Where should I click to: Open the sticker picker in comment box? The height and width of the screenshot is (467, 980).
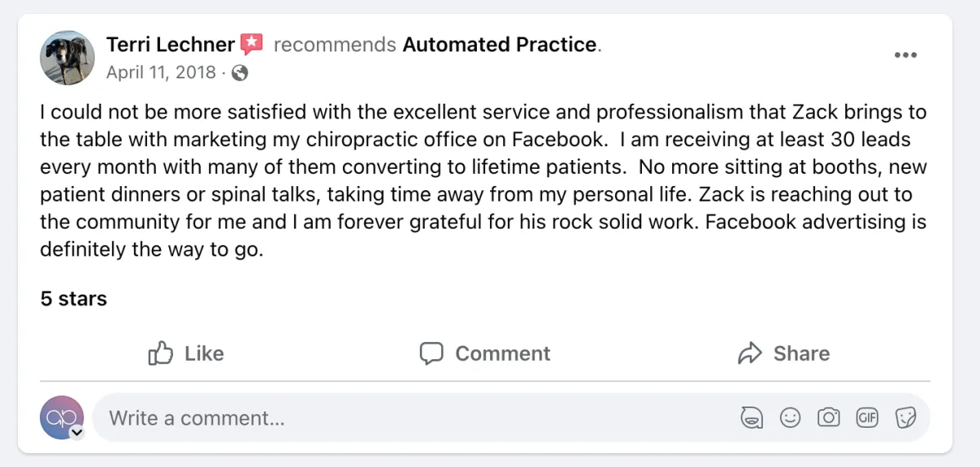906,418
